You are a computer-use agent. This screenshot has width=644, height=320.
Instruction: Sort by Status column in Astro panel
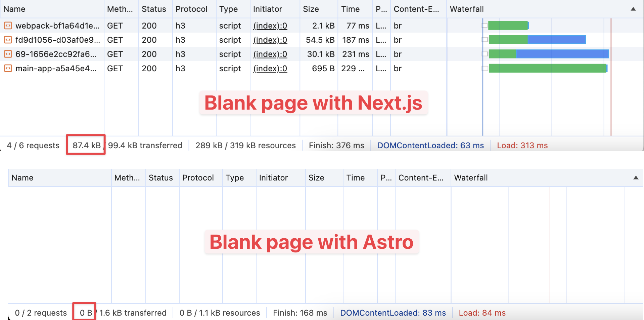[163, 178]
